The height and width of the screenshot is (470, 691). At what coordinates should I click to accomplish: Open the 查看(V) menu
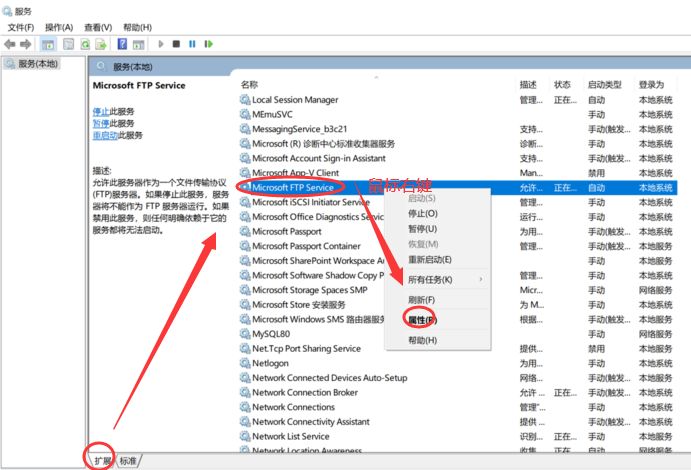point(98,27)
